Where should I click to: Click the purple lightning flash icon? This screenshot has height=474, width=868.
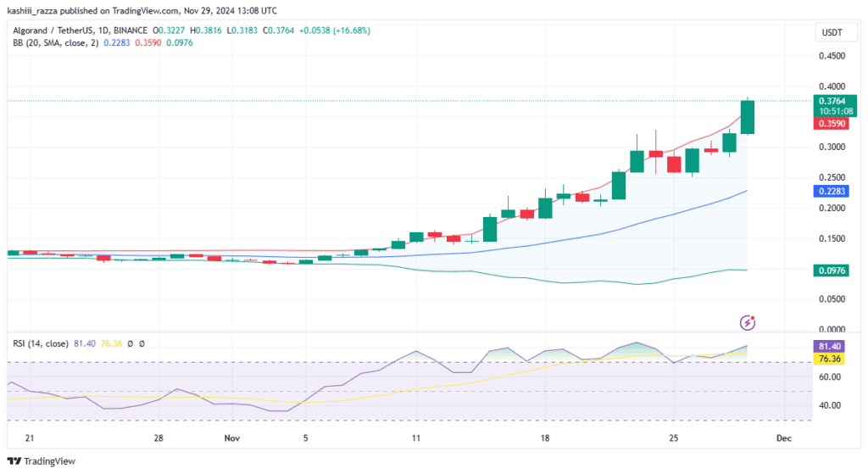click(748, 322)
